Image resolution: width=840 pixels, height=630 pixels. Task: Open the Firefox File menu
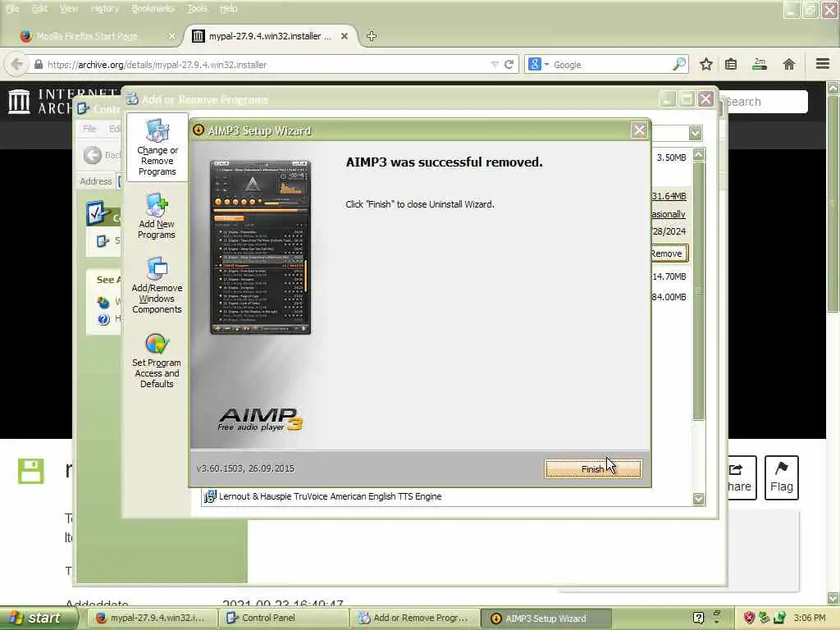12,8
